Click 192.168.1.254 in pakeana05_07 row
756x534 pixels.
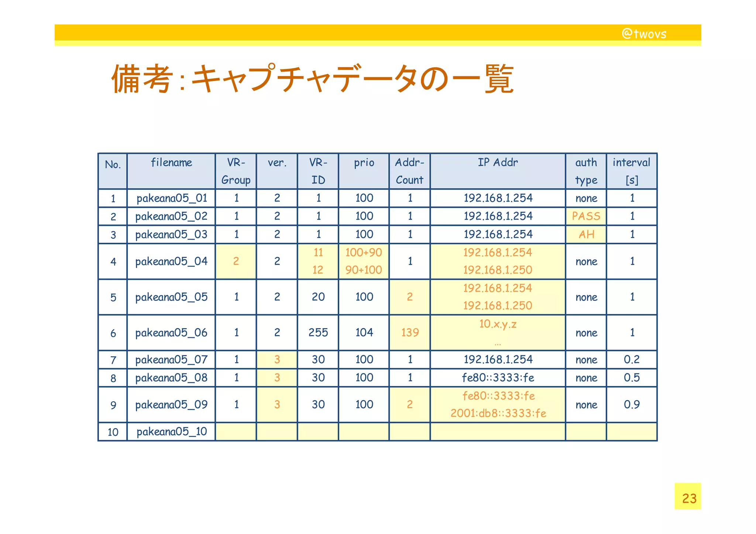point(498,359)
